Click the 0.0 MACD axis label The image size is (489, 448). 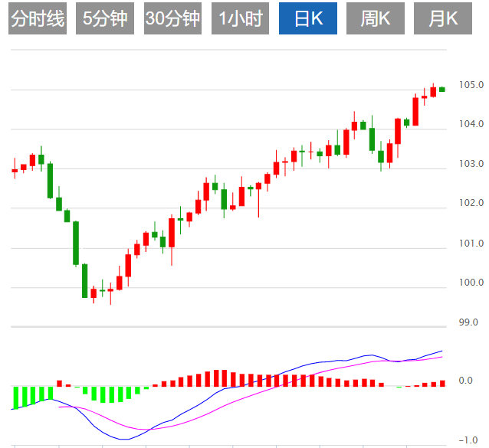pos(465,381)
